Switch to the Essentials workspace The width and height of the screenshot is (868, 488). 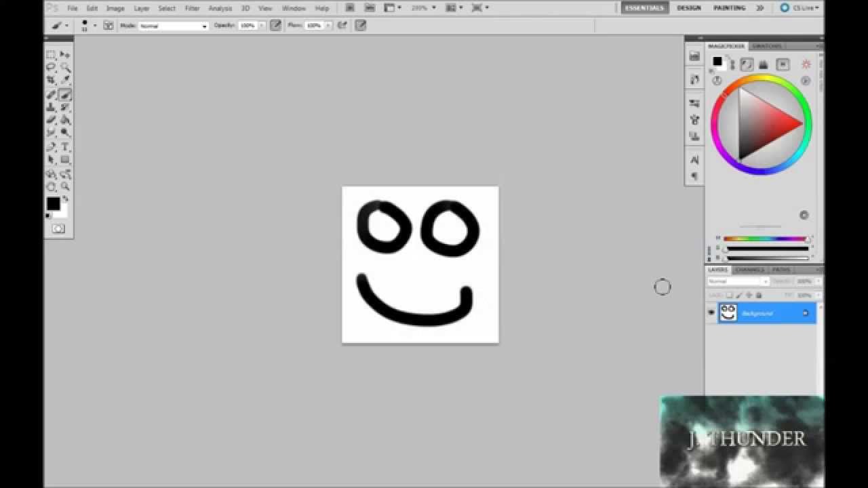coord(644,7)
